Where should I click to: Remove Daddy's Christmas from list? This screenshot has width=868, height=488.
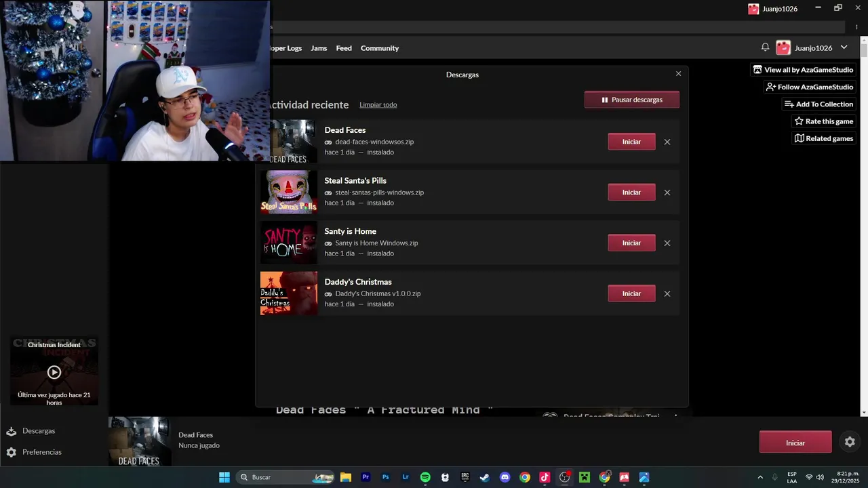[667, 294]
